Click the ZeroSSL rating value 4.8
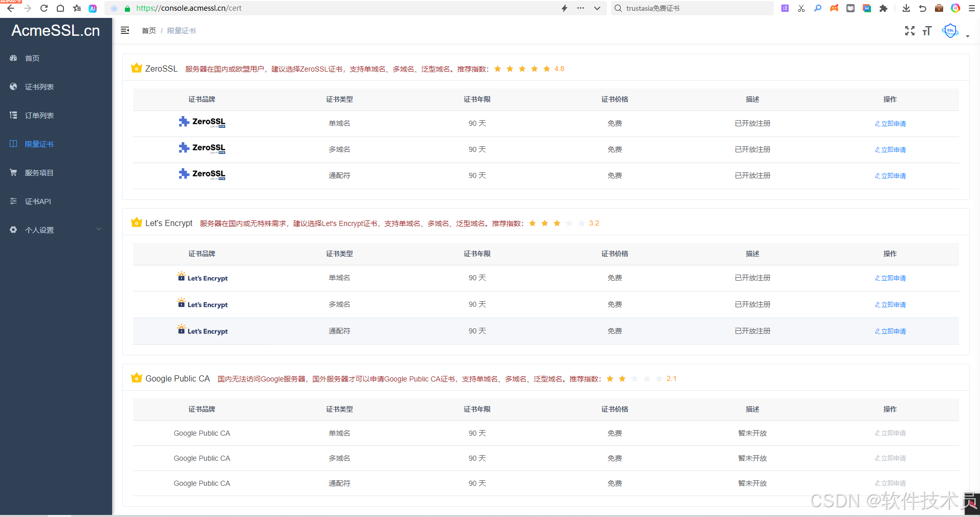Screen dimensions: 980x517 [x=559, y=69]
